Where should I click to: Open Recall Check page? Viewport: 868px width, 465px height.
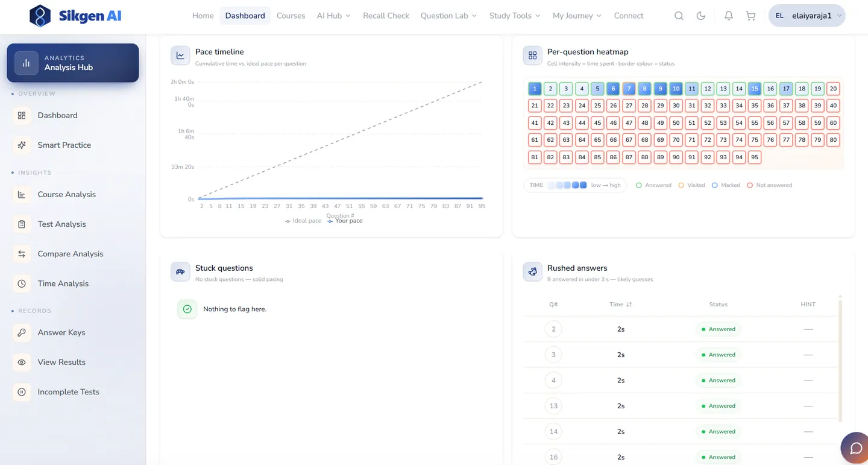[386, 16]
